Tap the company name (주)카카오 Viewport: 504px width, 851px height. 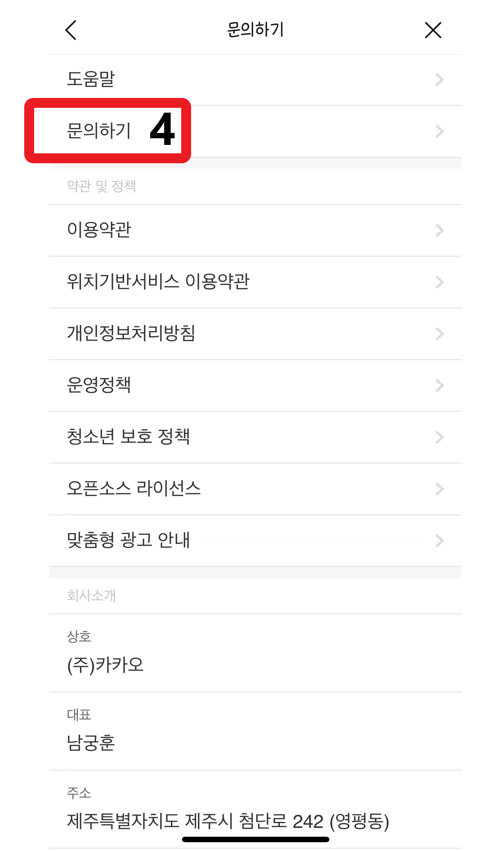(x=105, y=665)
